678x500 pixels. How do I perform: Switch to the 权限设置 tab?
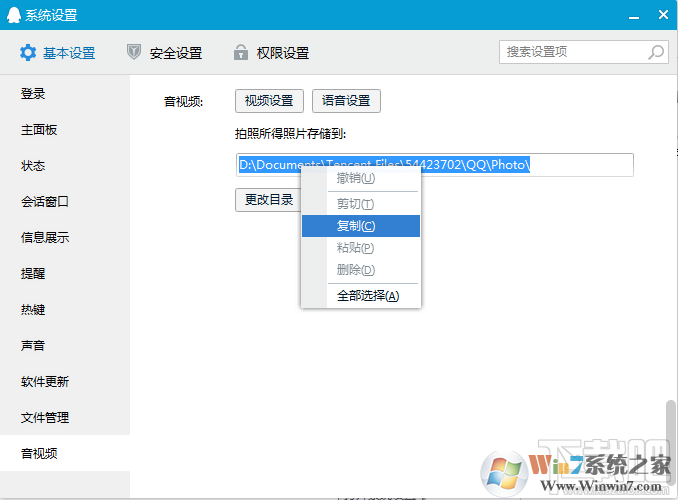click(282, 53)
